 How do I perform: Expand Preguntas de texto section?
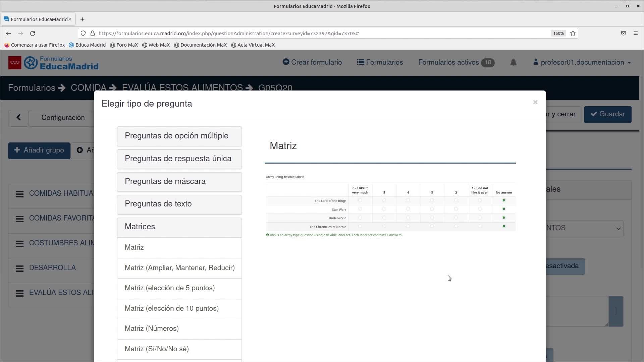click(179, 204)
